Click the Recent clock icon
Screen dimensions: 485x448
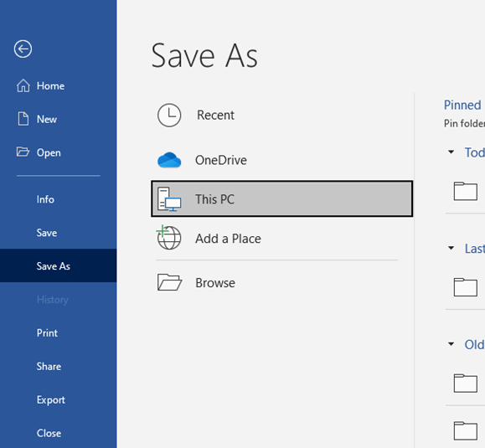tap(169, 115)
